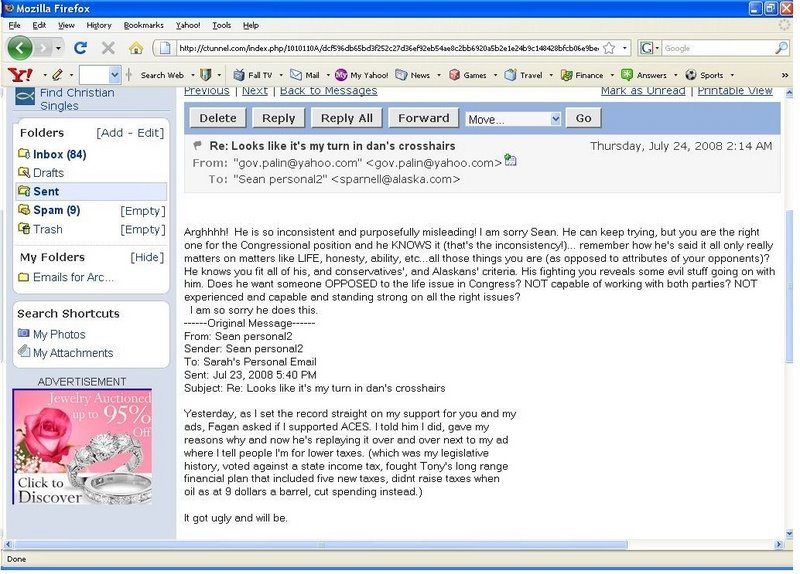Open the View menu
Screen dimensions: 800x574
click(x=66, y=25)
